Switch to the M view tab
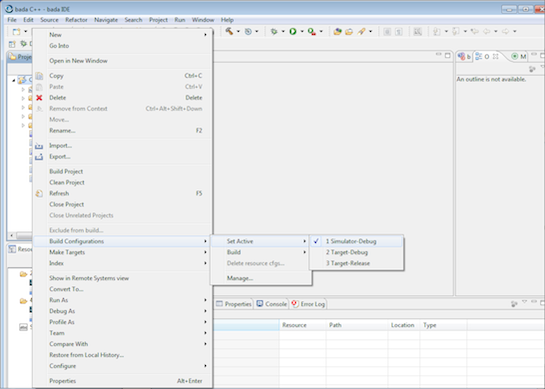 [519, 56]
